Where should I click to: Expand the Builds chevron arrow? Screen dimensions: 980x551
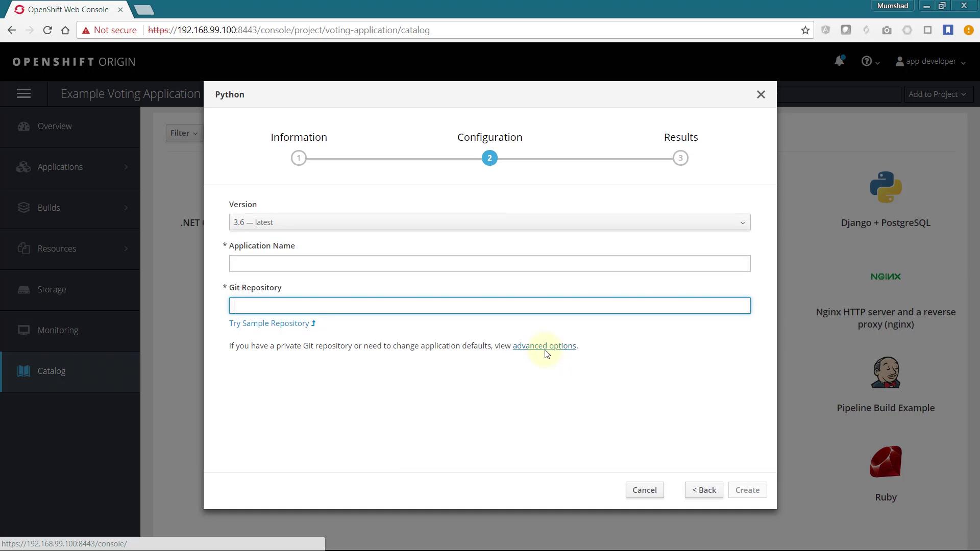coord(126,208)
